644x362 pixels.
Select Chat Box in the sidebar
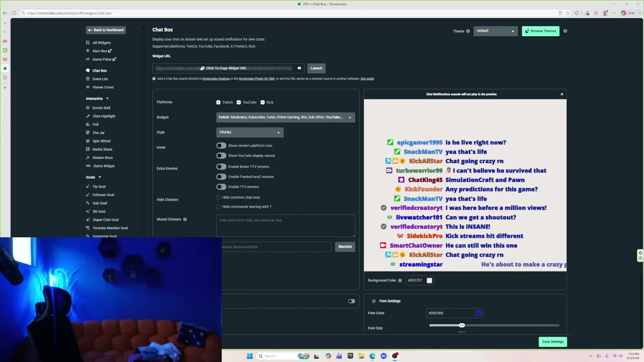coord(100,71)
